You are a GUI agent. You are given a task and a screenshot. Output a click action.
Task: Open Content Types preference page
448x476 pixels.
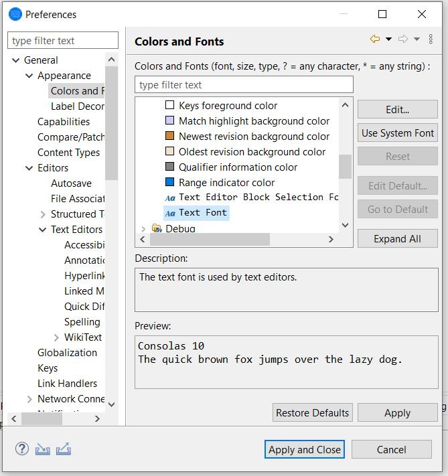[x=68, y=153]
